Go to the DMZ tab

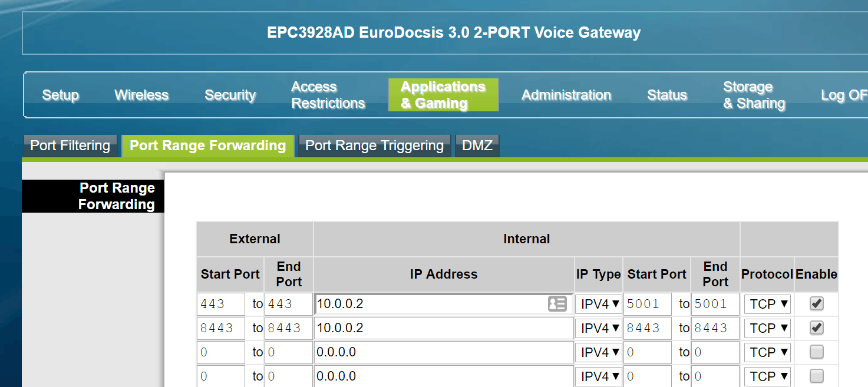coord(477,145)
